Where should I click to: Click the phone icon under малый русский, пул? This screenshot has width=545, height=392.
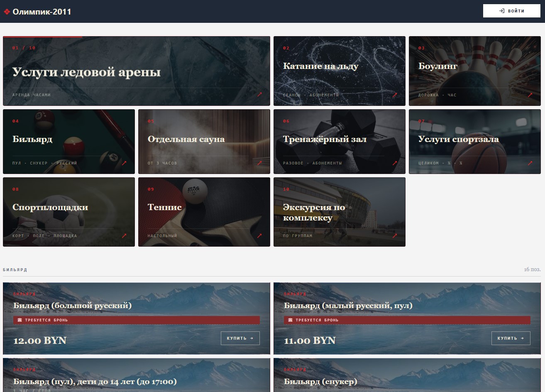291,320
